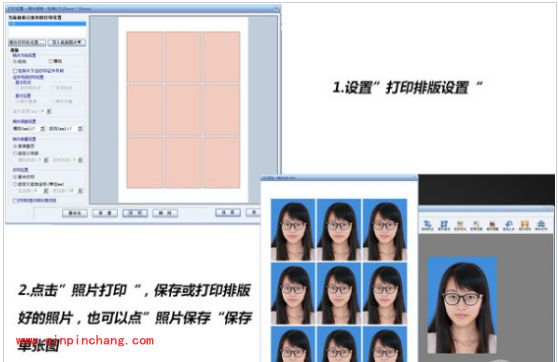
Task: Adjust the disabled font size stepper
Action: [49, 111]
